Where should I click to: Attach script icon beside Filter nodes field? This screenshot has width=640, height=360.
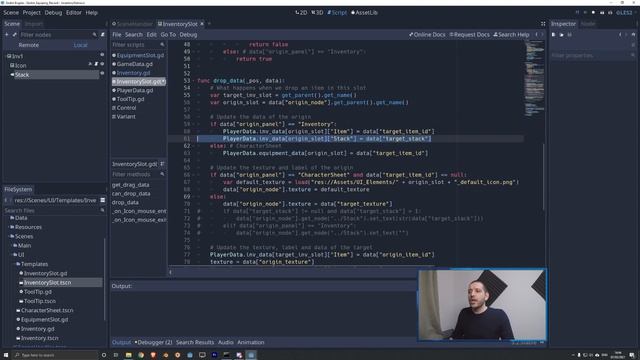(x=102, y=35)
